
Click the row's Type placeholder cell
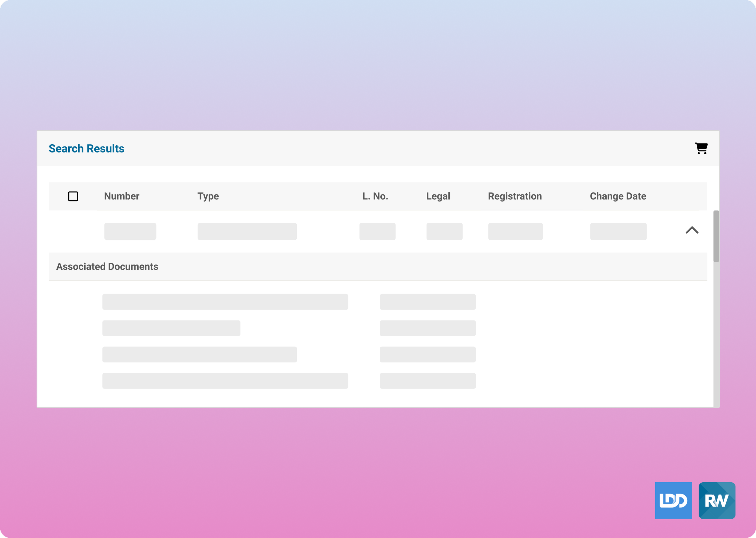[247, 231]
